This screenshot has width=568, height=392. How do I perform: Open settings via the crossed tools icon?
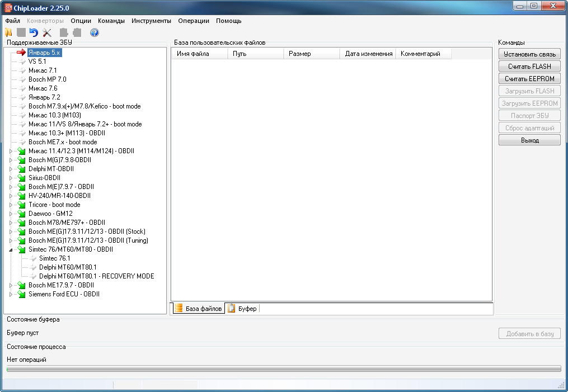click(47, 33)
